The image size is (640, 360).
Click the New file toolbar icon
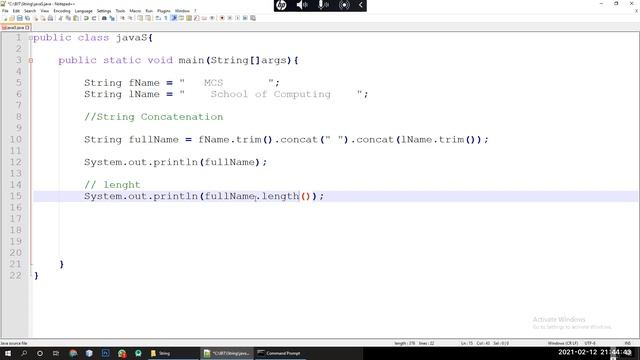coord(5,18)
